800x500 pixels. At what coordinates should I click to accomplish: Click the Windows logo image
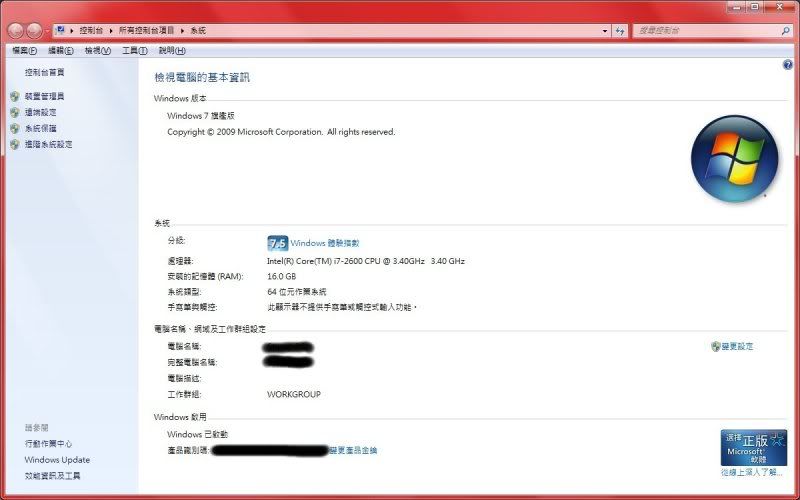(734, 158)
